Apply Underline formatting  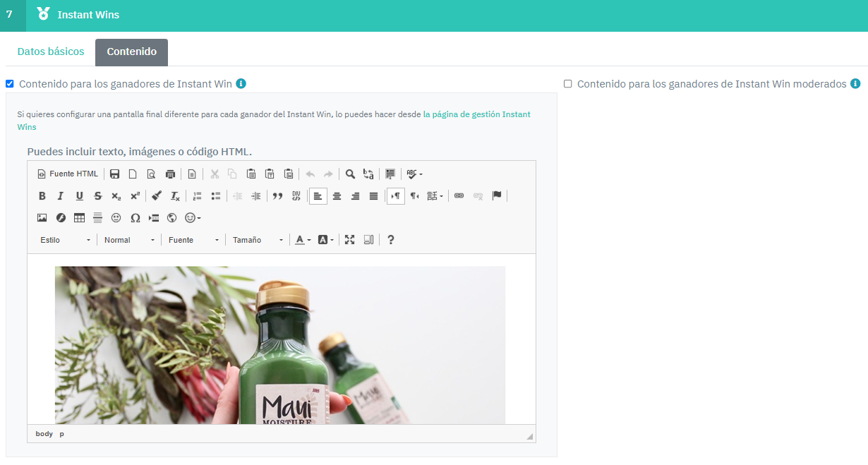[79, 196]
